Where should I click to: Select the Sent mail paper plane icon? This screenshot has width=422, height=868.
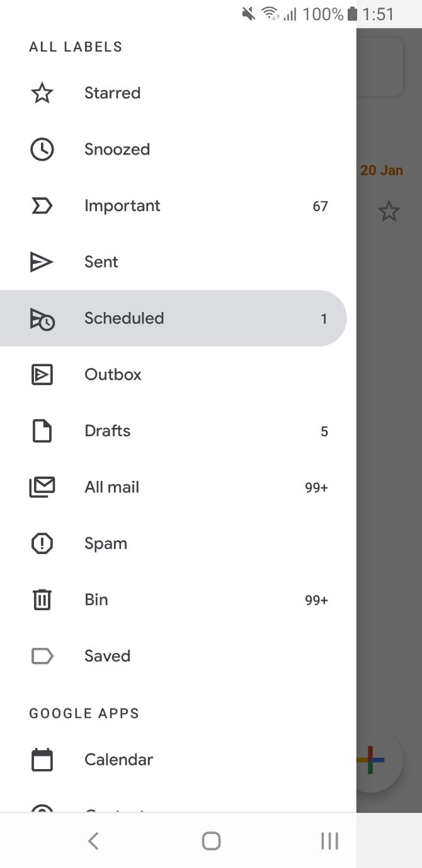coord(42,262)
